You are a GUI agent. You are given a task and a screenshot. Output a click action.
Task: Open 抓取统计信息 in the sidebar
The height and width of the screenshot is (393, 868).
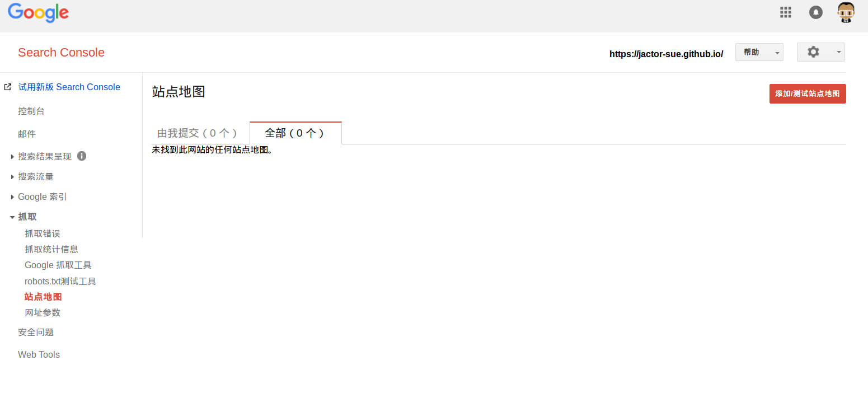tap(51, 249)
